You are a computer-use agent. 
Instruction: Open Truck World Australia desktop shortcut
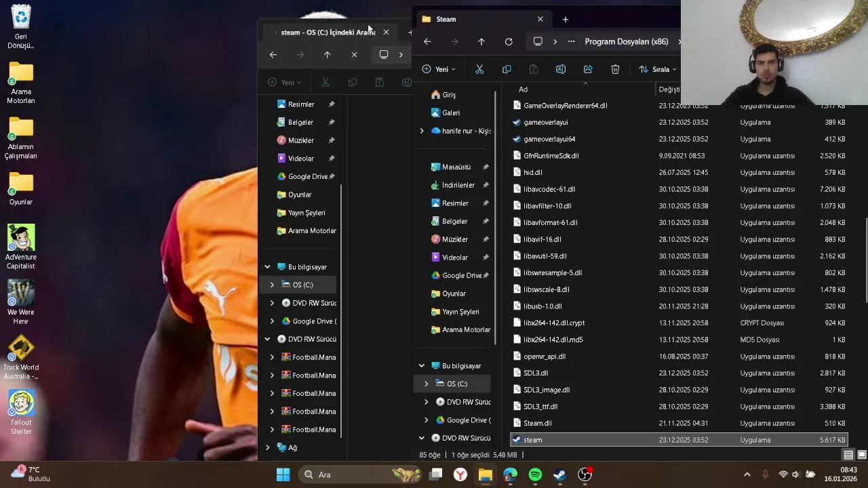(x=21, y=357)
